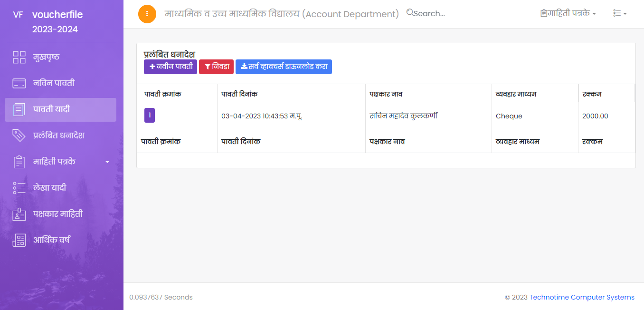Click the लेखा यादी list icon
The height and width of the screenshot is (310, 644).
19,188
